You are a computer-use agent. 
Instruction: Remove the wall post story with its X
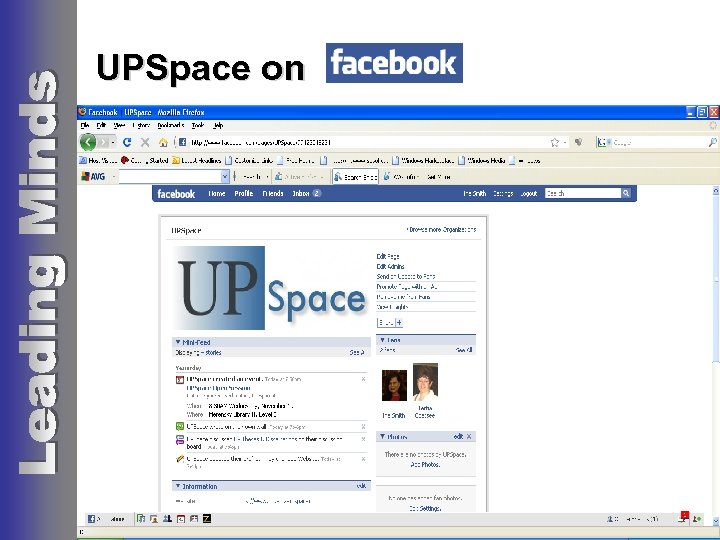pyautogui.click(x=363, y=427)
